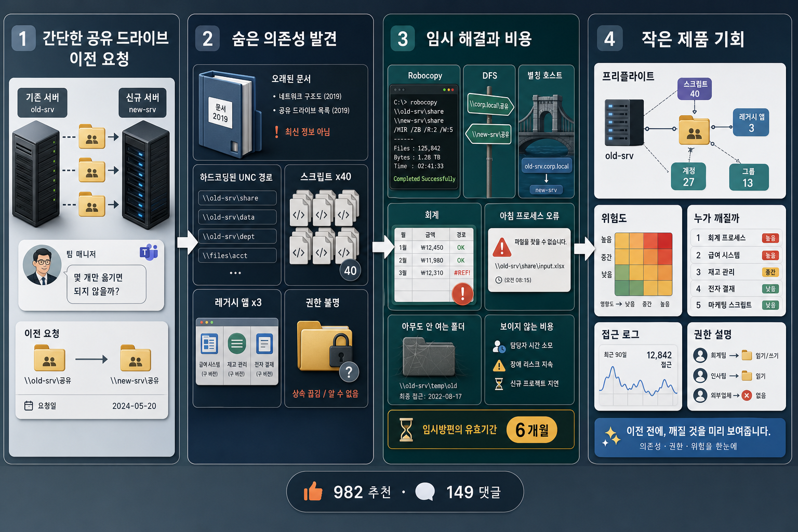Click the 계정 27 tile
The width and height of the screenshot is (798, 532).
[688, 177]
